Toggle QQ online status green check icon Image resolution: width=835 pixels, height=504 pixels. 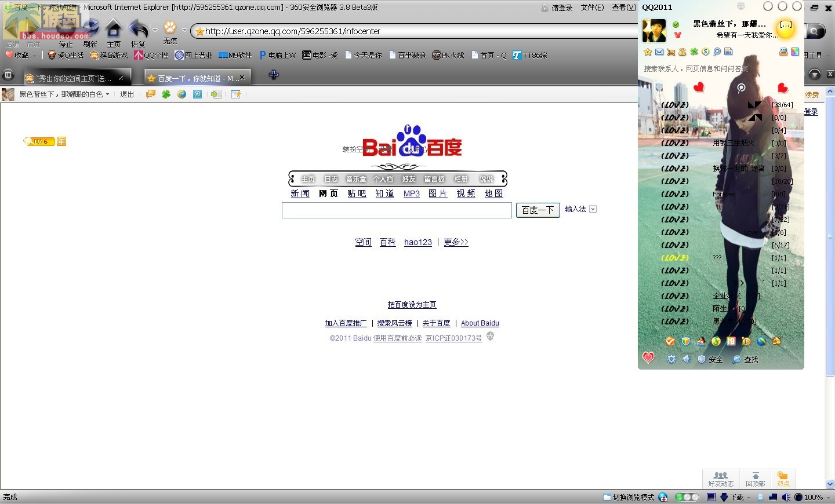(676, 24)
